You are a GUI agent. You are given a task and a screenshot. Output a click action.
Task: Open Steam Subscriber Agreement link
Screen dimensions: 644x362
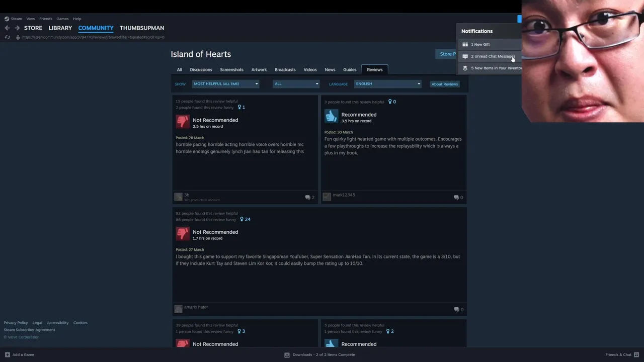pos(30,330)
